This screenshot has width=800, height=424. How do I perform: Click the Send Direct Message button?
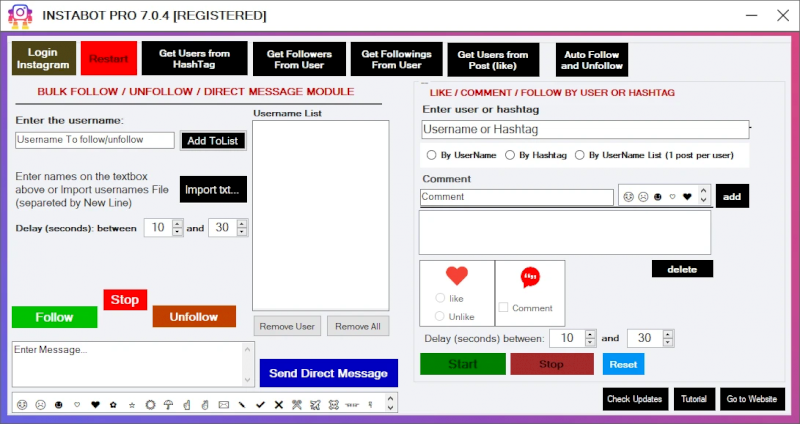point(329,373)
